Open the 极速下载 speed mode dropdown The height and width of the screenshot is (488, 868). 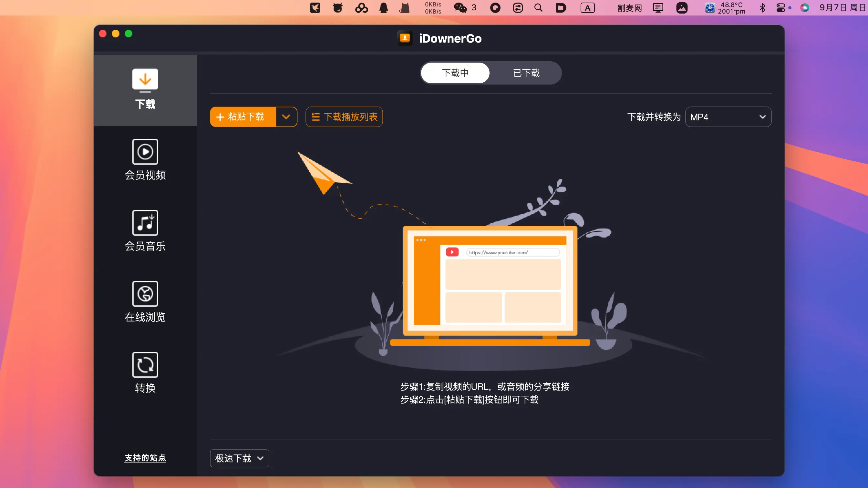(239, 458)
